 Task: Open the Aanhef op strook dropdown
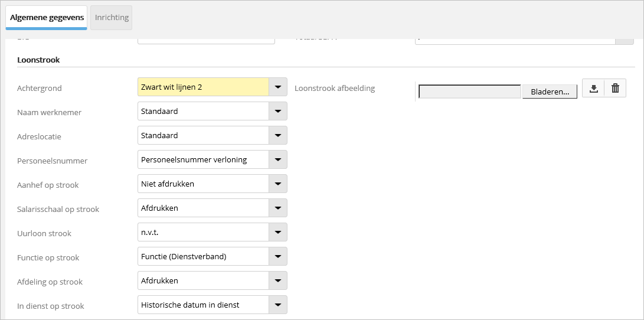tap(278, 184)
